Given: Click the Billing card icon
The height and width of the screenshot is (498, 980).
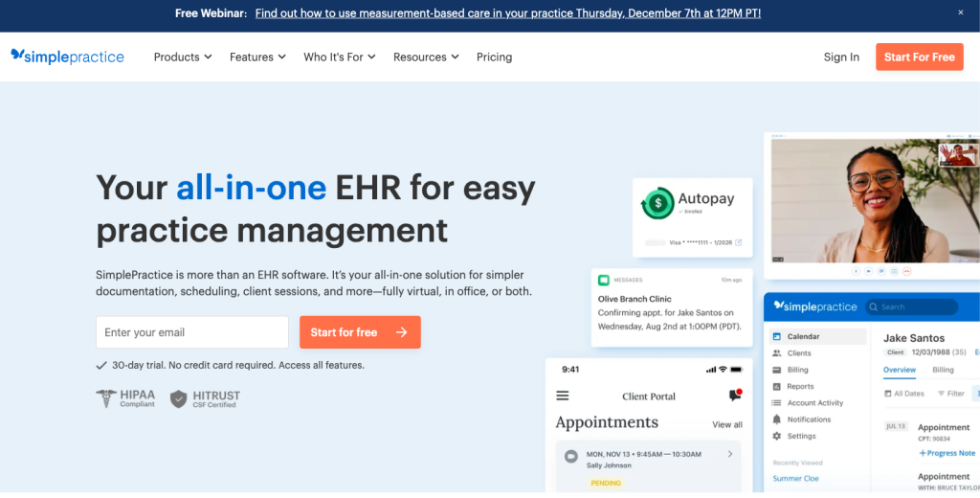Looking at the screenshot, I should click(777, 370).
